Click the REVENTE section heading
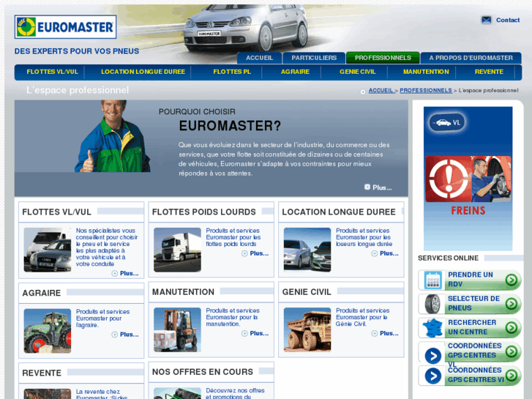 pyautogui.click(x=42, y=373)
